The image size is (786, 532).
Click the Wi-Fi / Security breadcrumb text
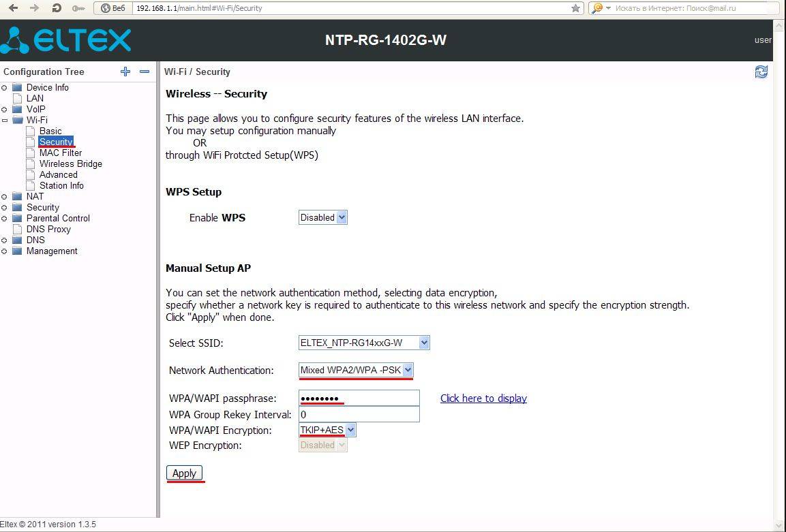197,72
